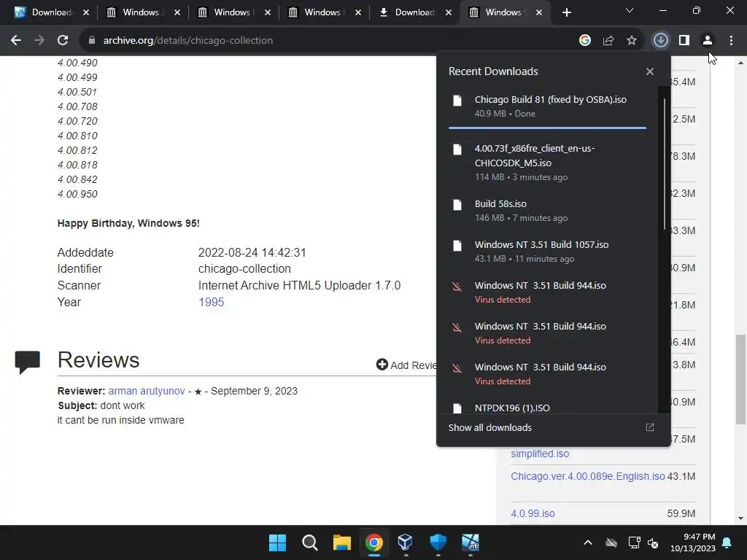Click file icon of NT 3.51 Build 1057.iso
This screenshot has height=560, width=747.
click(x=457, y=246)
